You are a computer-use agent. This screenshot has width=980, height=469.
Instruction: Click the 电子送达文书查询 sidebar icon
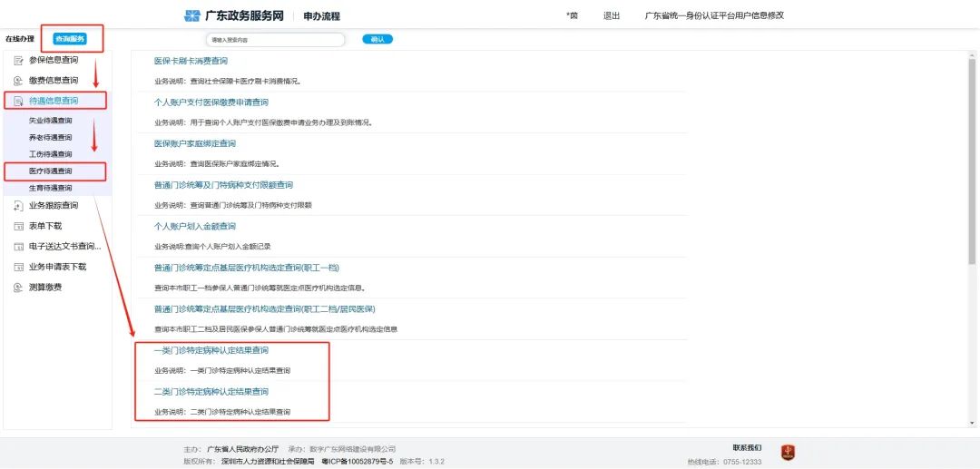coord(18,247)
